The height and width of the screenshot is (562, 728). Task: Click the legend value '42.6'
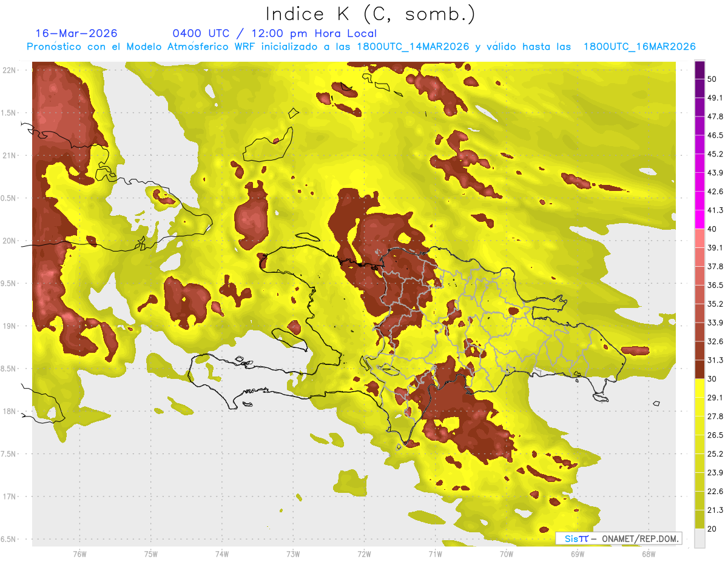715,192
